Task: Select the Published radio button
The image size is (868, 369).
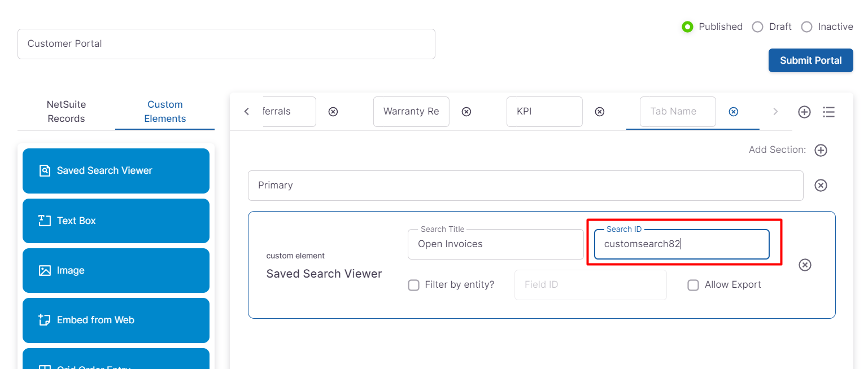Action: click(687, 27)
